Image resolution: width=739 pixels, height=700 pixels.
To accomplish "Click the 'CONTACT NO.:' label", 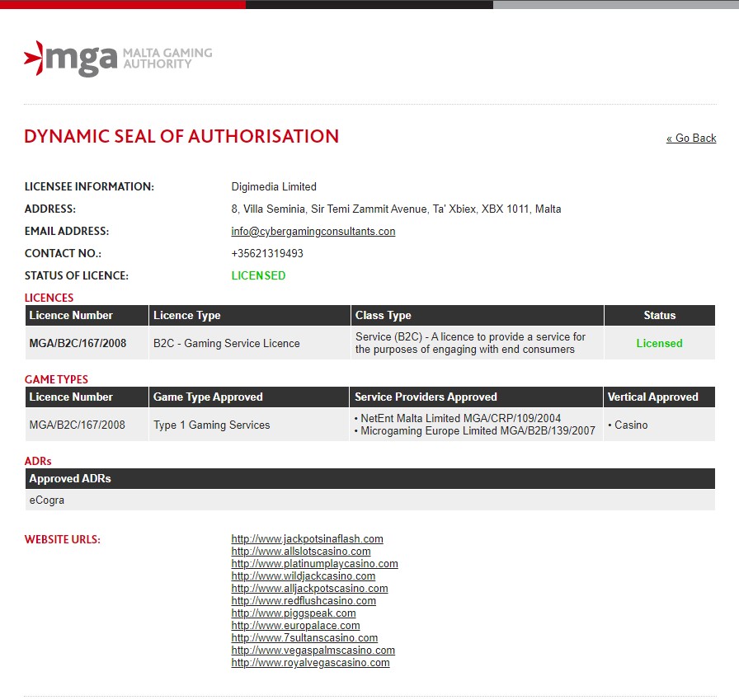I will point(63,253).
